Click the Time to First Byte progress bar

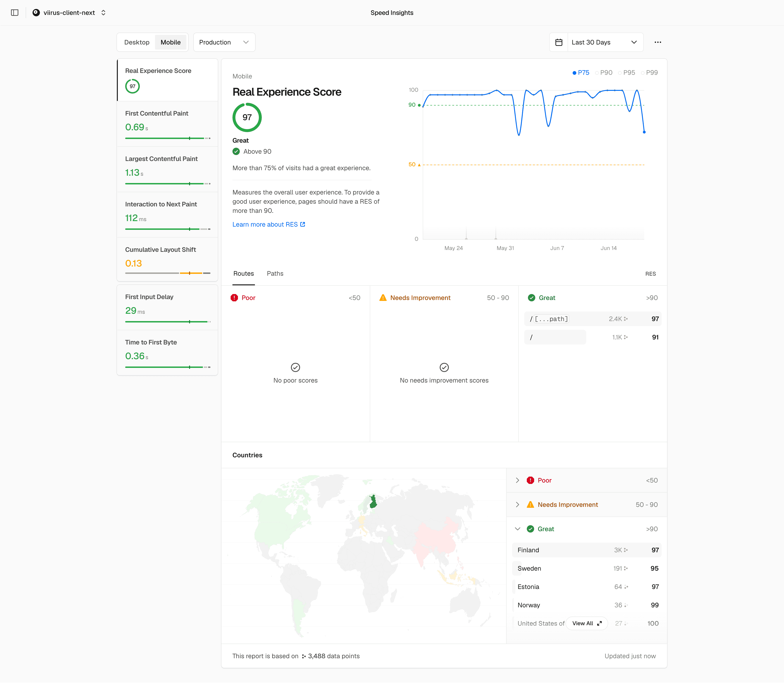(x=168, y=367)
